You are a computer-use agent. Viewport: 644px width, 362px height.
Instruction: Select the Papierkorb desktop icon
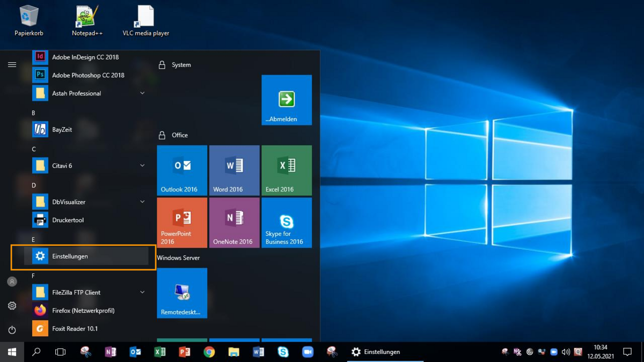[28, 21]
